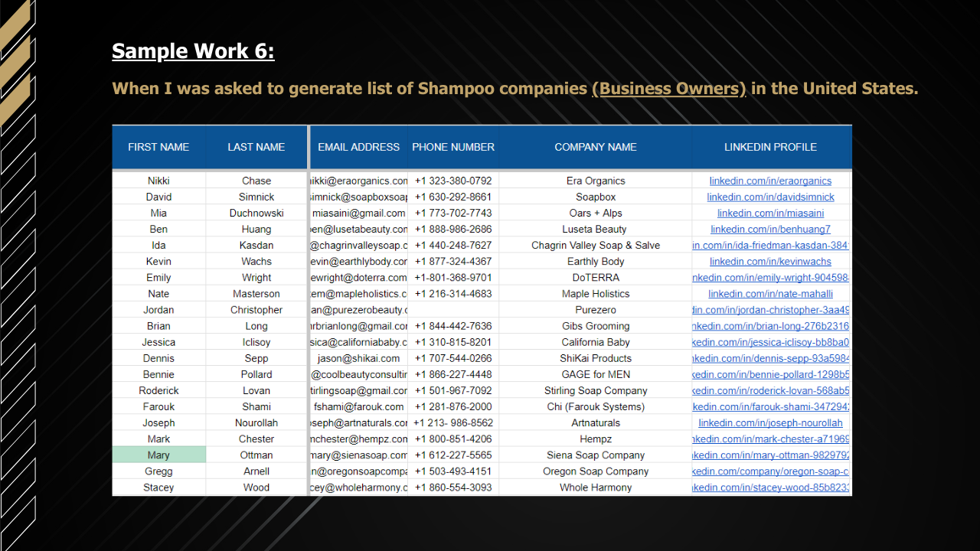Open the linkedin.com/in/eraorganics profile link
Viewport: 980px width, 551px height.
[770, 181]
